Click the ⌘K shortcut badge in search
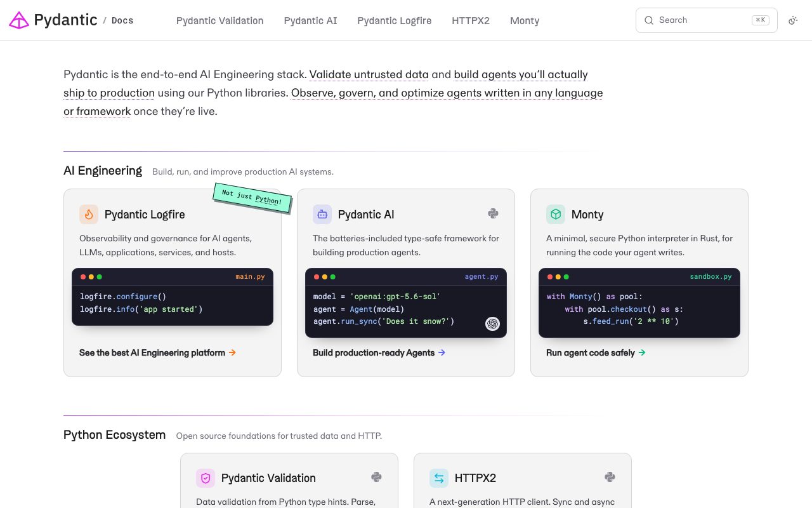Screen dimensions: 812x508 760,20
